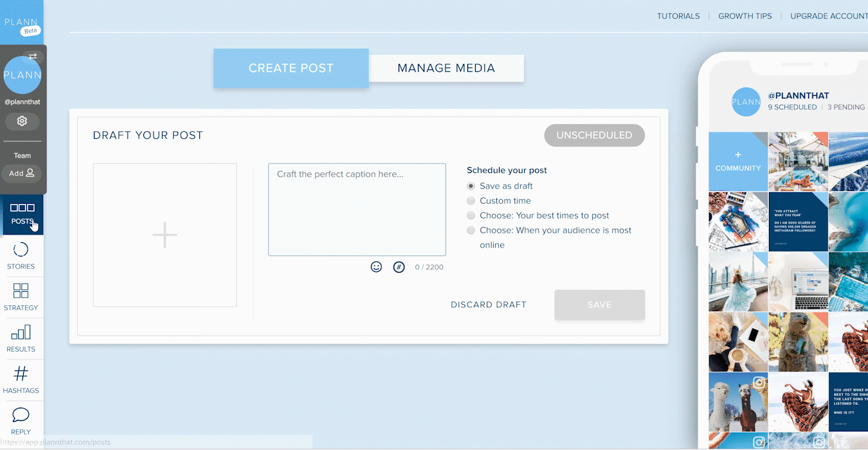Select Choose: Your best times to post
The width and height of the screenshot is (868, 450).
[471, 215]
